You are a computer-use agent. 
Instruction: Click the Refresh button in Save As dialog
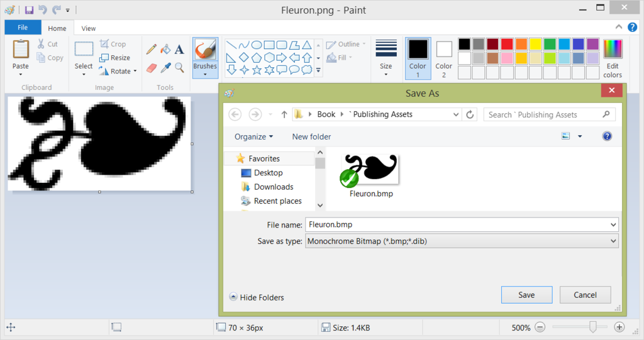(470, 114)
